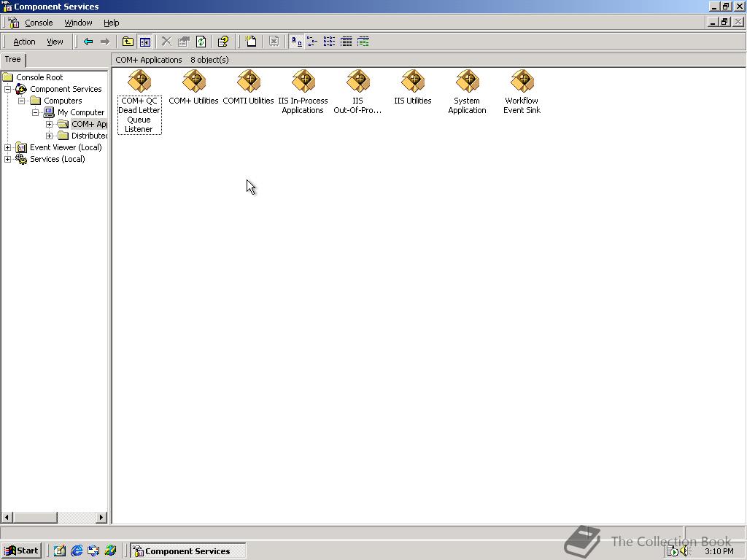Switch to Large Icons view button
This screenshot has height=560, width=747.
pos(296,42)
